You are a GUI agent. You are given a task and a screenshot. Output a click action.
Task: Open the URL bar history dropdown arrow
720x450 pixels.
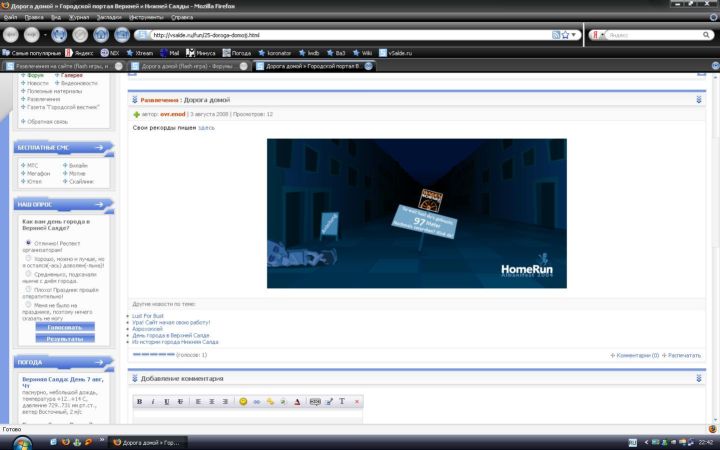click(576, 34)
